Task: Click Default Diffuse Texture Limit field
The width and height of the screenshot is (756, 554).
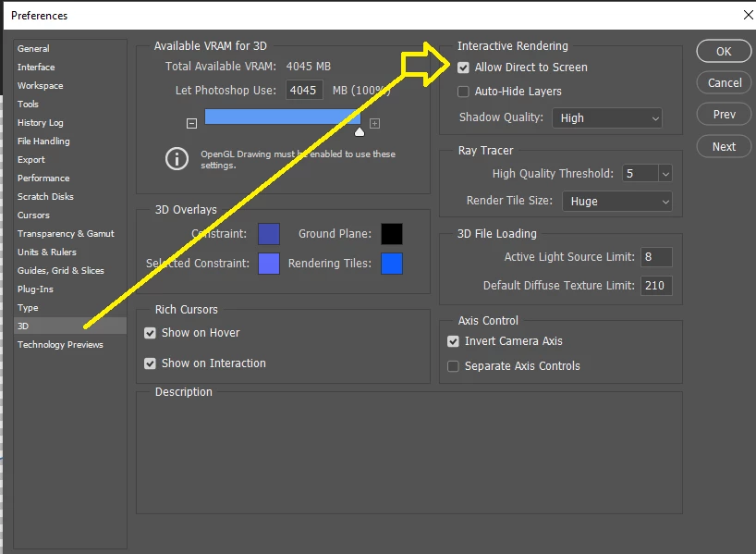Action: coord(656,286)
